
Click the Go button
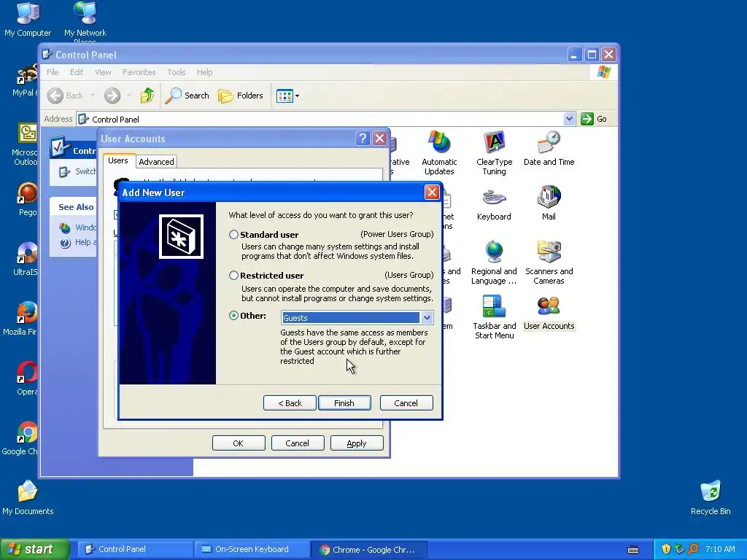pyautogui.click(x=594, y=119)
